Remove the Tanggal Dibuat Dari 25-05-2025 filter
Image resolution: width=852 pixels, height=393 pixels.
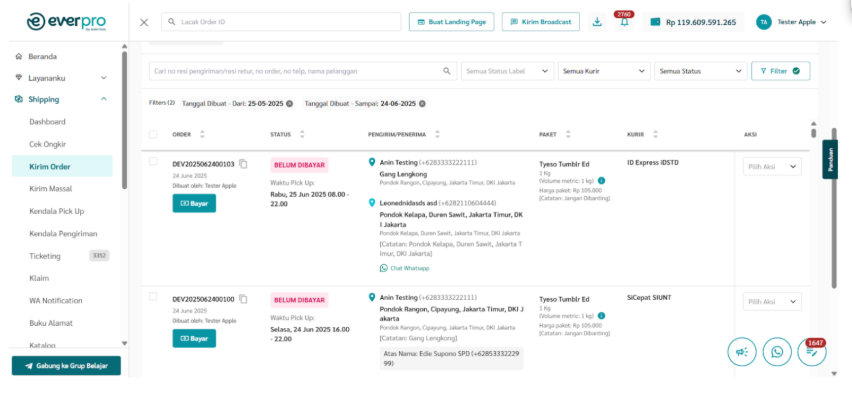point(290,103)
